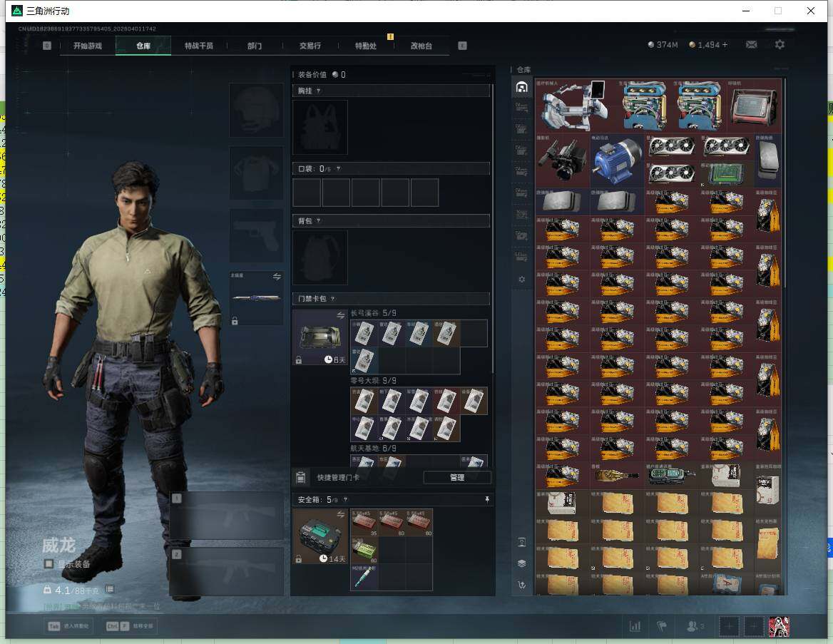Click the 快捷管理门卡 card icon
The image size is (833, 644).
pyautogui.click(x=301, y=477)
